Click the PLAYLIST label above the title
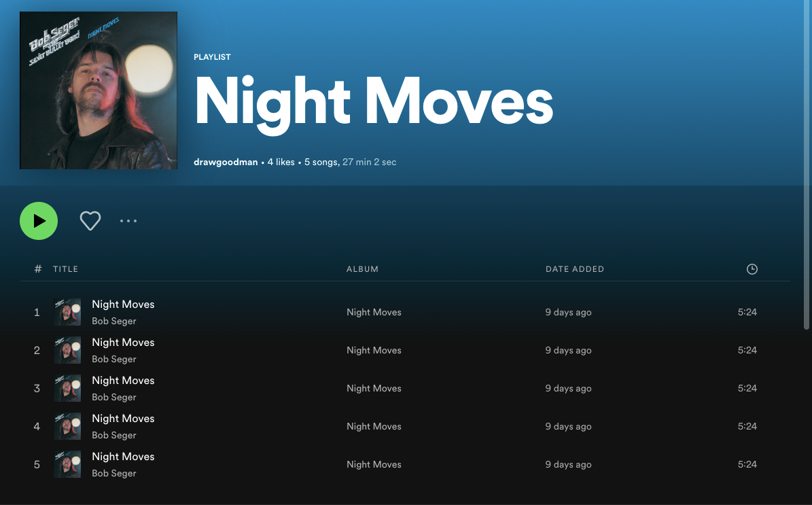This screenshot has width=812, height=505. [212, 57]
